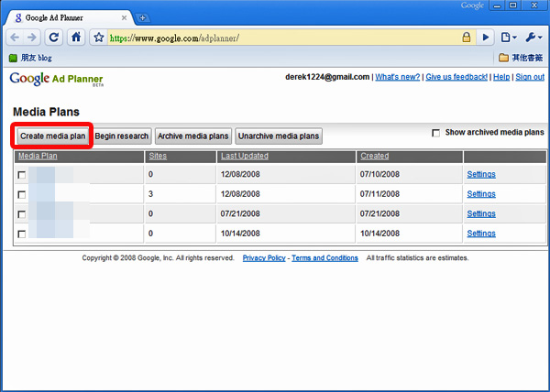Viewport: 550px width, 392px height.
Task: Reload the page with the refresh icon
Action: pyautogui.click(x=54, y=38)
